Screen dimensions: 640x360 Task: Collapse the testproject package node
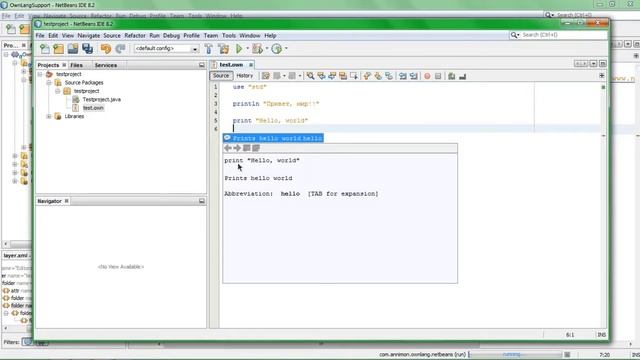(x=58, y=91)
